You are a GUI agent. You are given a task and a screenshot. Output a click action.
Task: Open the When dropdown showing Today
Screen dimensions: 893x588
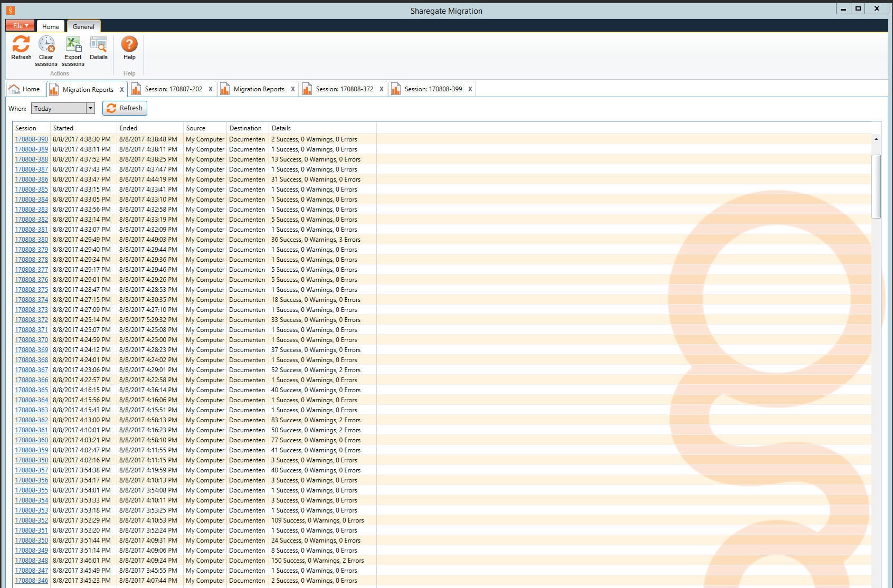pos(63,108)
